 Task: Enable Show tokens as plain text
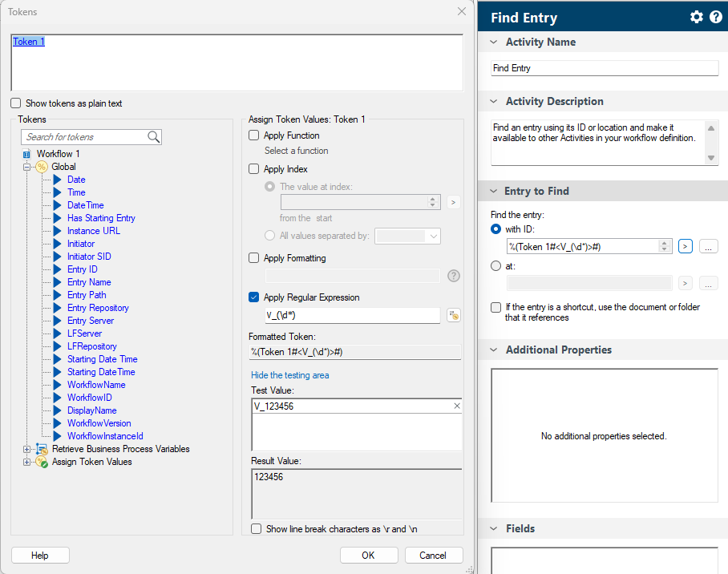[x=16, y=103]
